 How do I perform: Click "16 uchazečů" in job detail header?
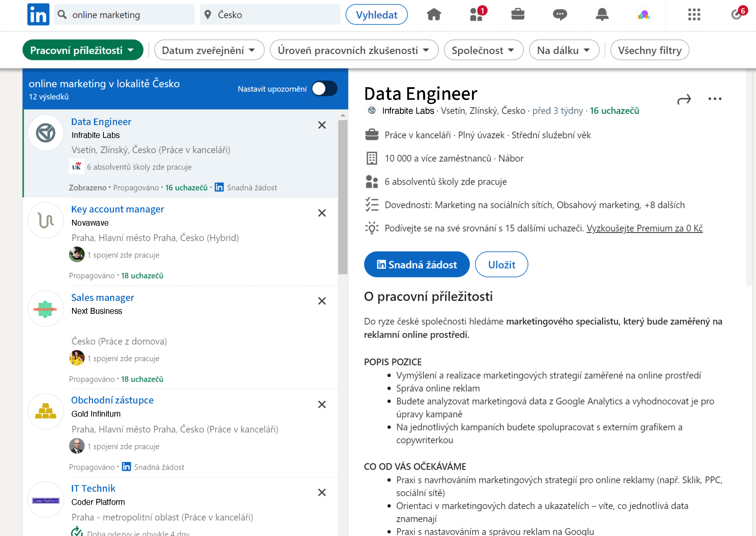click(614, 111)
